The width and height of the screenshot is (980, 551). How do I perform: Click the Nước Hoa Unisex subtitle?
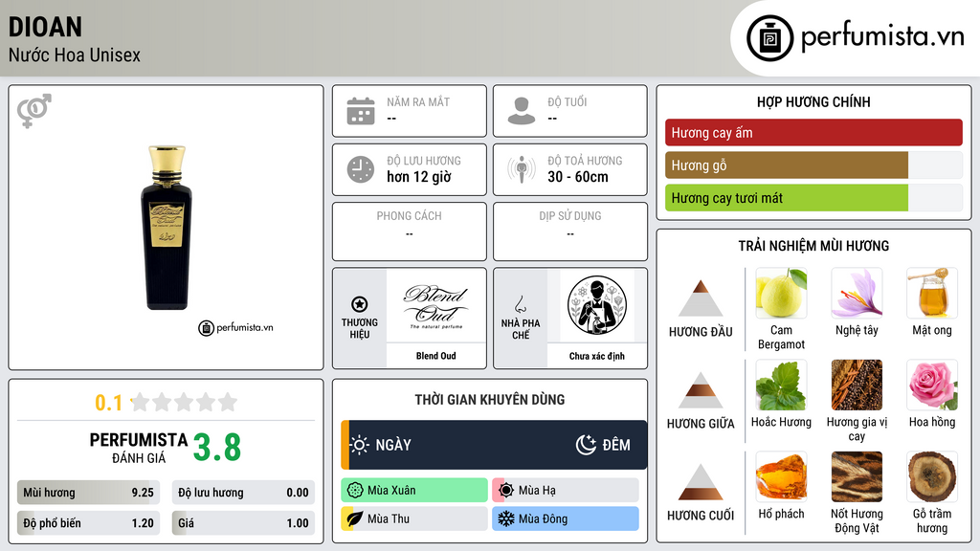coord(75,55)
